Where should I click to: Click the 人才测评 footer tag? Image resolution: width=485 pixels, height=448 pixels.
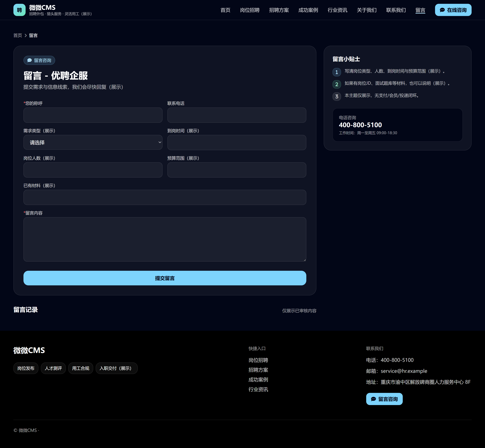click(x=53, y=368)
